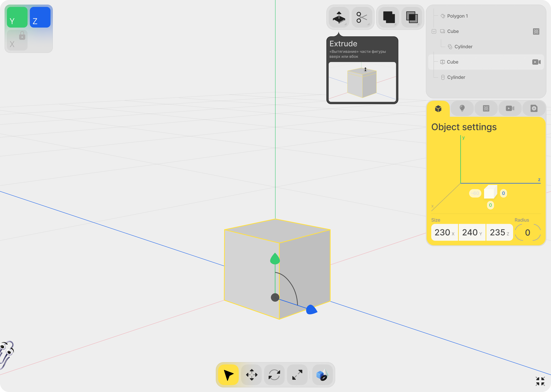Click the selected Cube's box icon
Screen dimensions: 551x392
tap(443, 62)
